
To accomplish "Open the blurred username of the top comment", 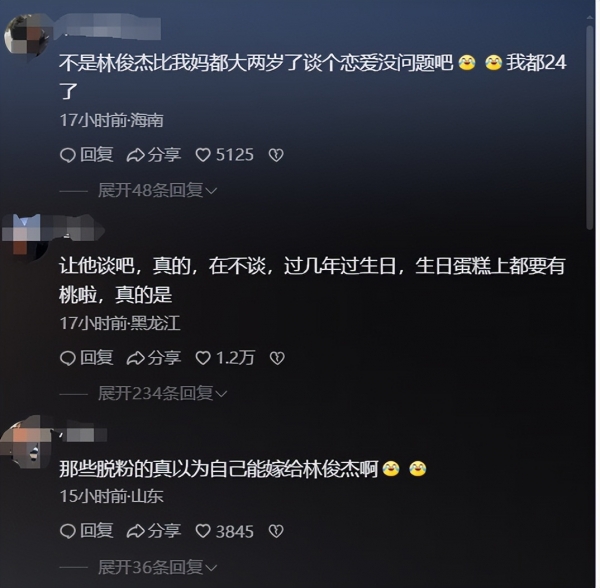I will click(x=109, y=27).
